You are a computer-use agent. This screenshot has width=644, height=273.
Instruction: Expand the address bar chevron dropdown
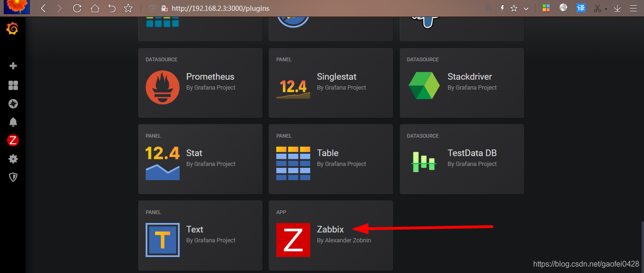click(x=526, y=8)
